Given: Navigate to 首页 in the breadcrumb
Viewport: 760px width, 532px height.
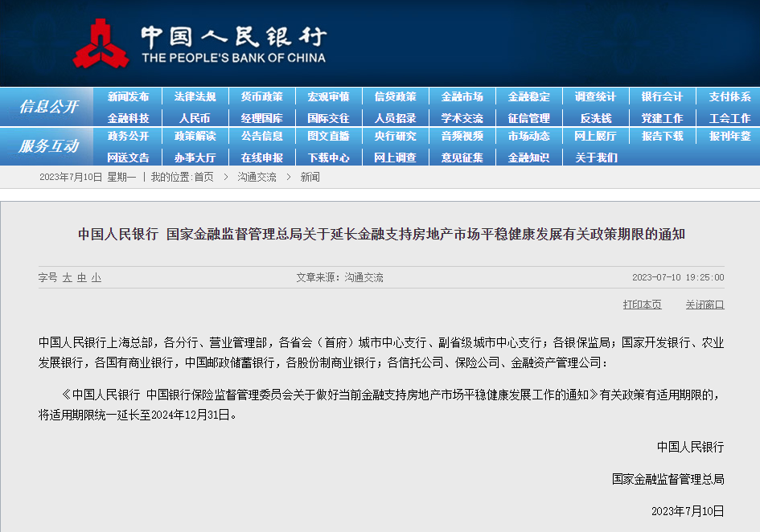Looking at the screenshot, I should click(203, 177).
